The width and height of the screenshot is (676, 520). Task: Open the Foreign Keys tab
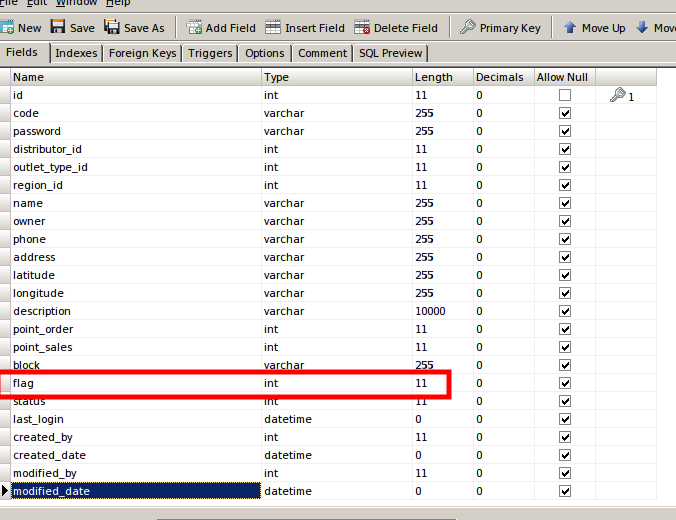142,53
